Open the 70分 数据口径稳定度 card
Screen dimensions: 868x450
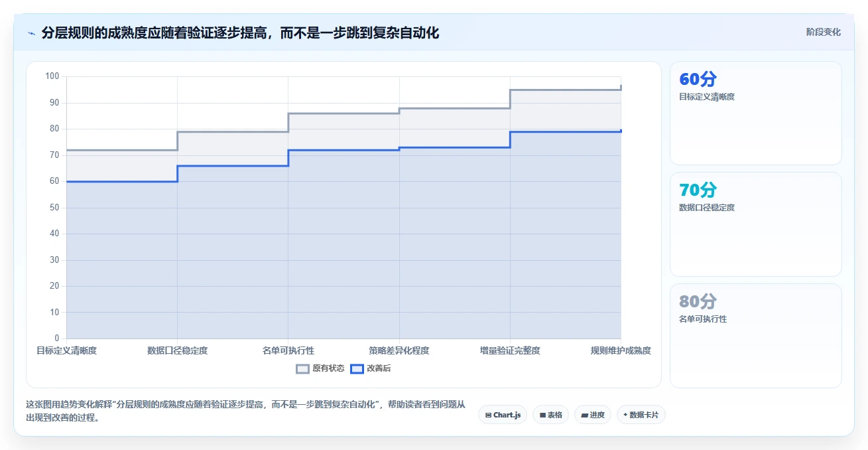(755, 224)
